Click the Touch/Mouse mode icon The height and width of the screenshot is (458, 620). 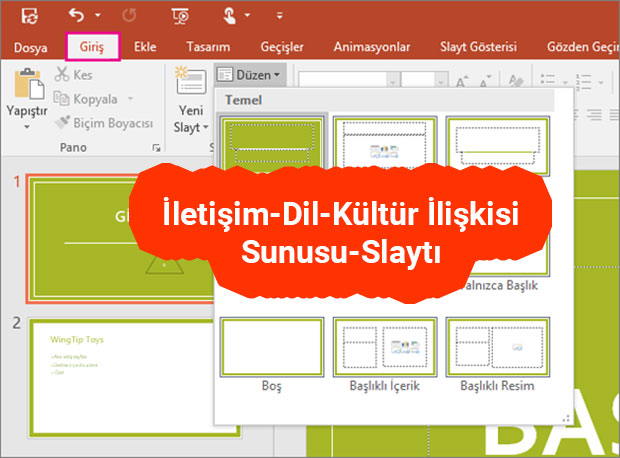[230, 16]
